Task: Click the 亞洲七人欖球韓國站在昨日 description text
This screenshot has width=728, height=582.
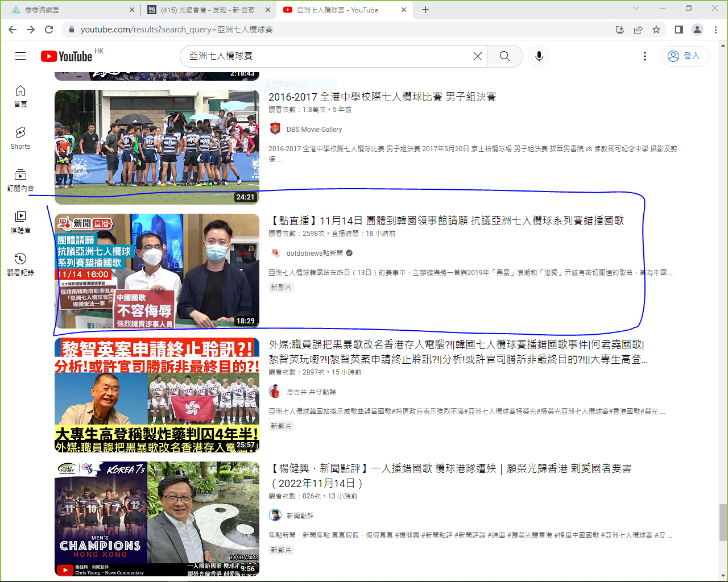Action: (471, 273)
